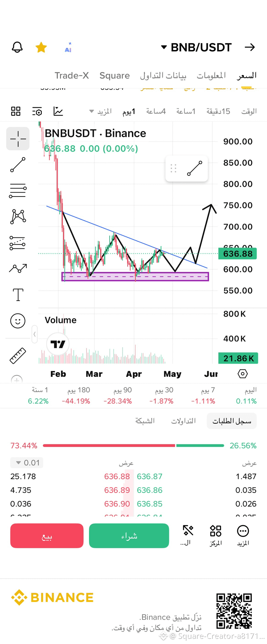The image size is (267, 644).
Task: Switch to the Trade-X tab
Action: click(x=72, y=75)
